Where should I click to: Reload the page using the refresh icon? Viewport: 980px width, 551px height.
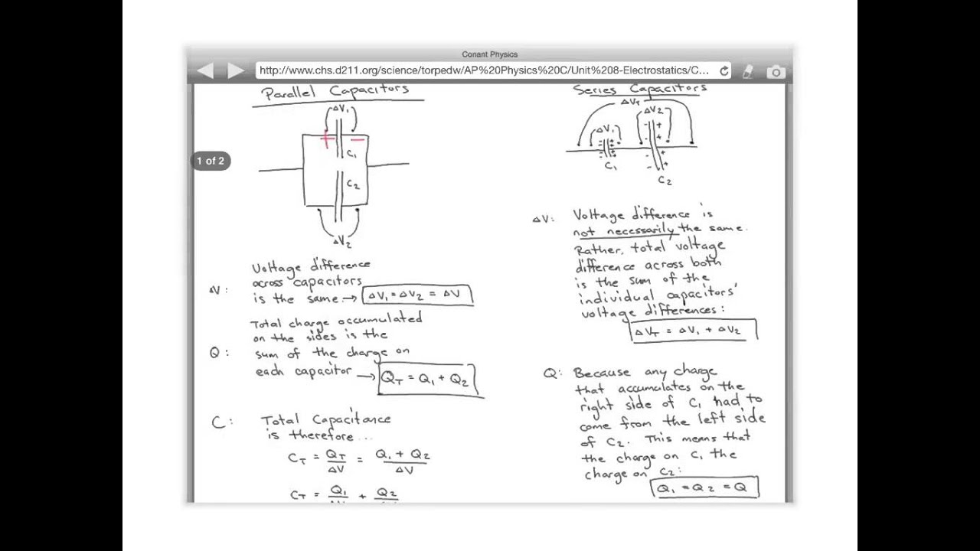pyautogui.click(x=724, y=71)
